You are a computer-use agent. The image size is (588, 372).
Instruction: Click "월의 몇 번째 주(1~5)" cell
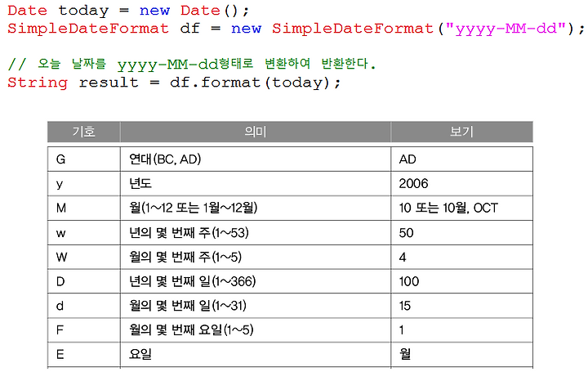[256, 258]
